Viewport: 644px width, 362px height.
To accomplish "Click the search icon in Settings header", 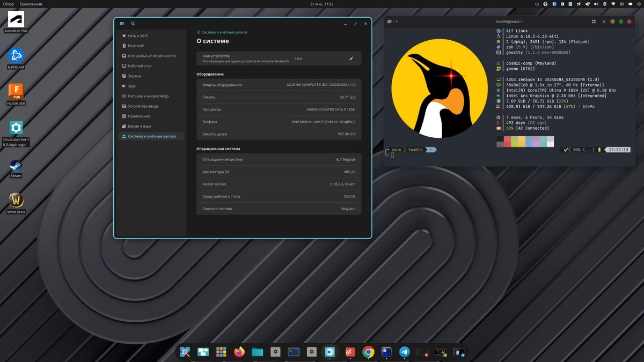I will click(133, 24).
